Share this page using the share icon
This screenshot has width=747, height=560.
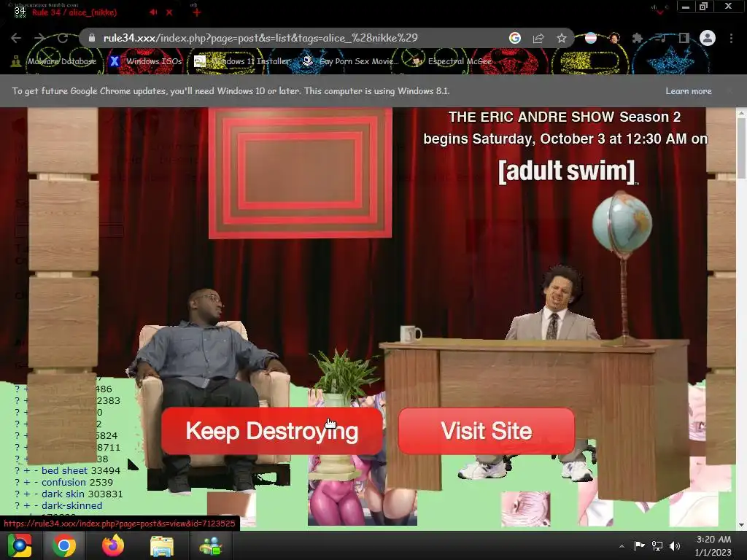click(538, 38)
